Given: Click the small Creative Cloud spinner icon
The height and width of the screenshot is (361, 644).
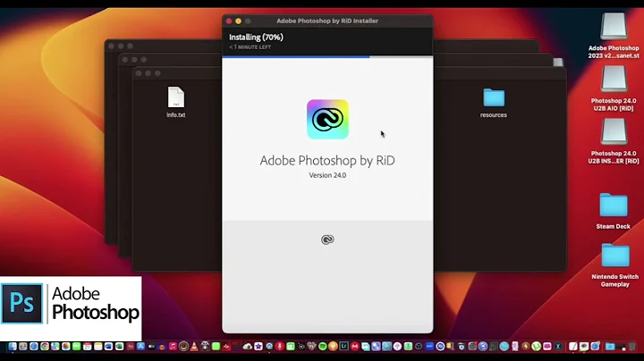Looking at the screenshot, I should pyautogui.click(x=327, y=239).
